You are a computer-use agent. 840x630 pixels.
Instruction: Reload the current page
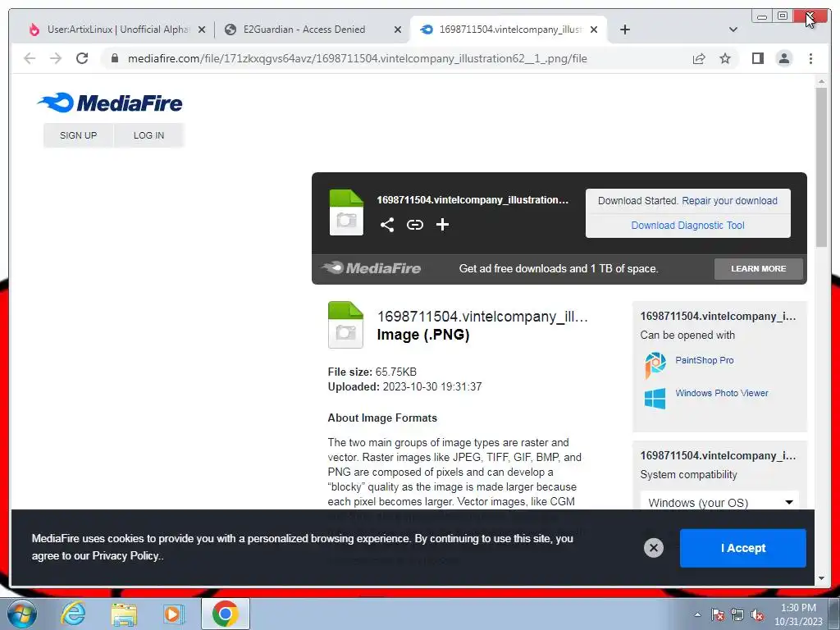(x=82, y=58)
